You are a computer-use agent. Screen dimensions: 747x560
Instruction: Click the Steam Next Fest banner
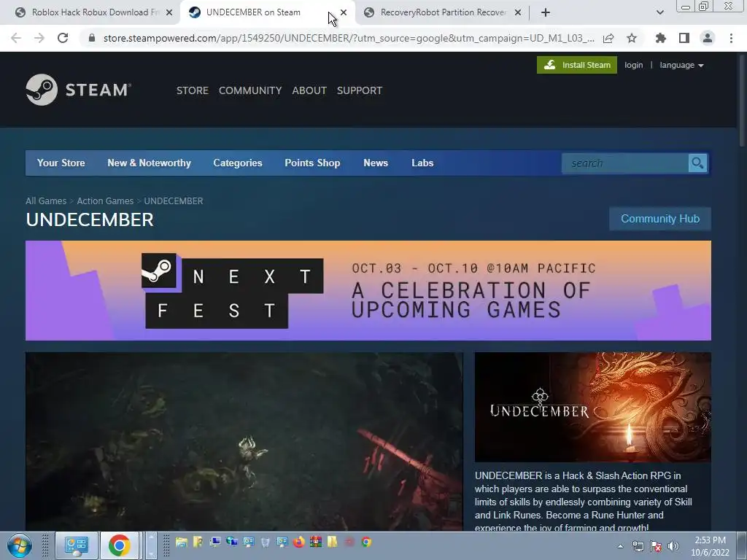pos(368,290)
